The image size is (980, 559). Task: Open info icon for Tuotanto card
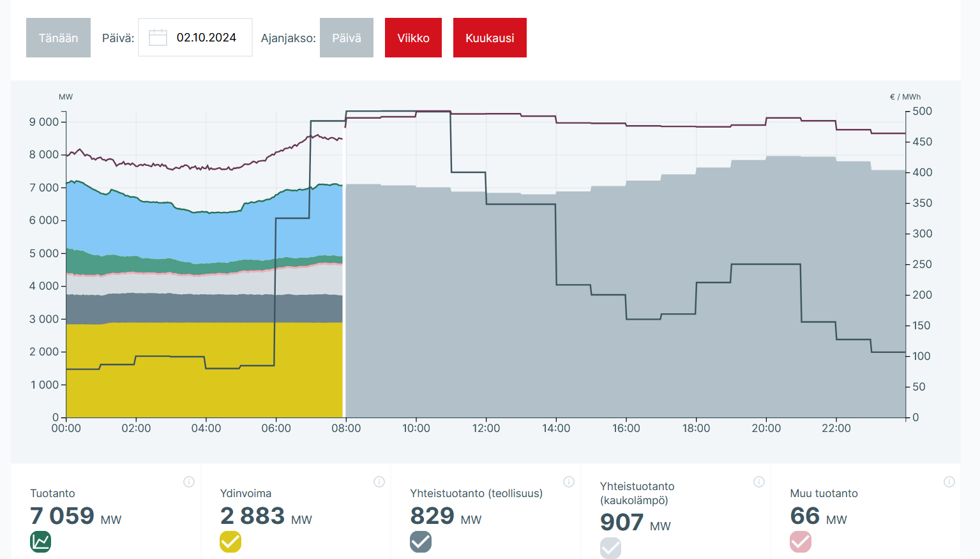tap(189, 482)
